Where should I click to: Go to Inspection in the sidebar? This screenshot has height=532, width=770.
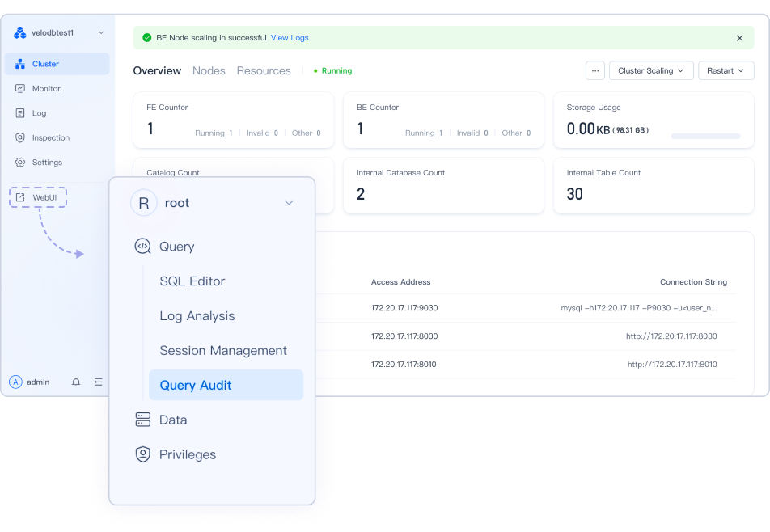point(50,138)
